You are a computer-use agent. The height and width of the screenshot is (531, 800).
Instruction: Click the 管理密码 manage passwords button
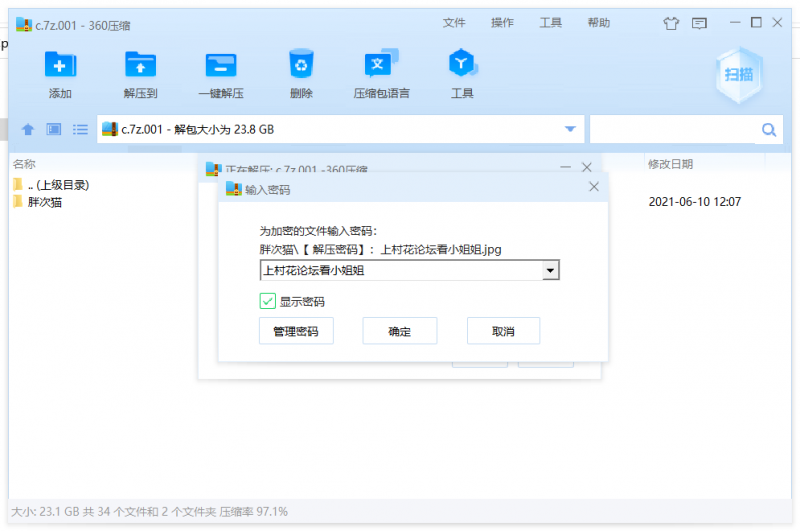[296, 331]
